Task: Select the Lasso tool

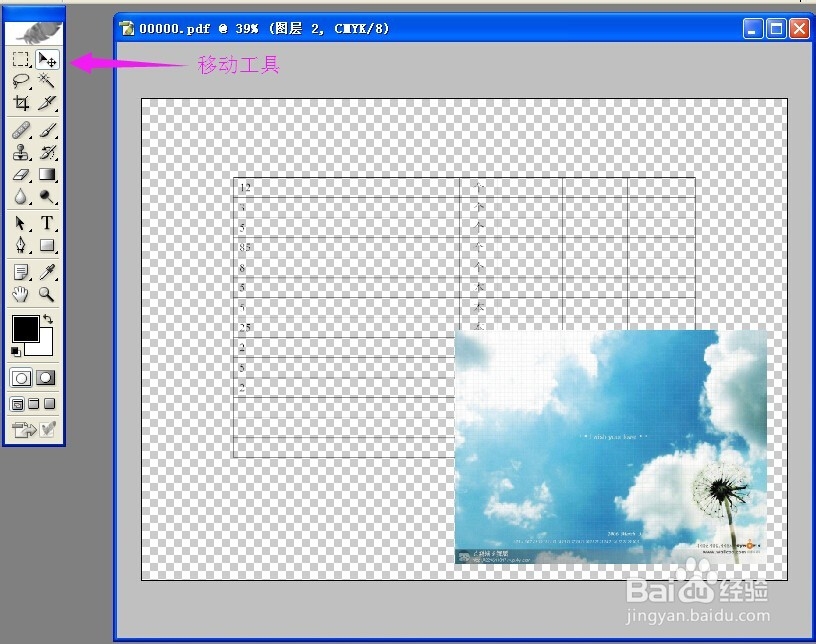Action: 21,80
